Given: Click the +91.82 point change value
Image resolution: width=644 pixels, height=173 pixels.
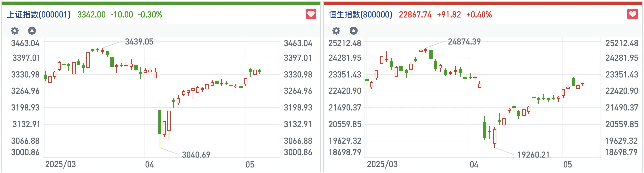Looking at the screenshot, I should 449,15.
